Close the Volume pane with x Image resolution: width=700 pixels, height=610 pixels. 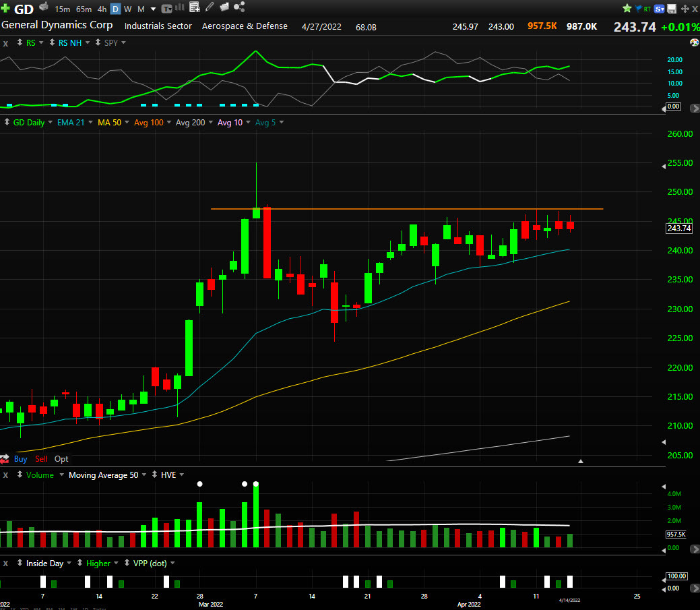coord(5,476)
